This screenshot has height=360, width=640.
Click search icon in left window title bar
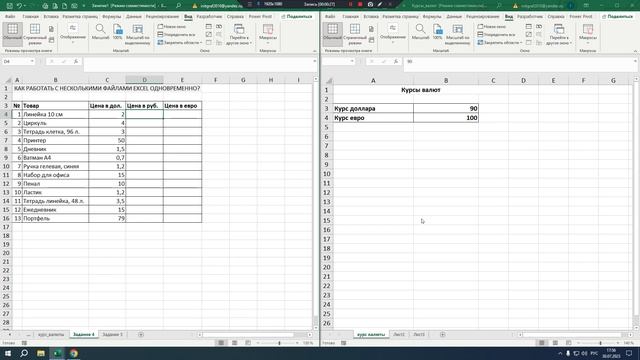(x=178, y=6)
